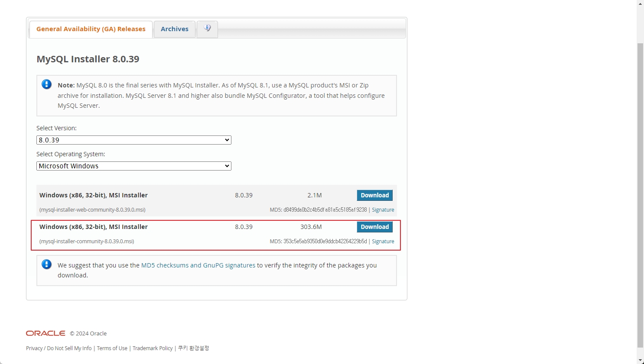Image resolution: width=644 pixels, height=364 pixels.
Task: Click the blue info icon beside MD5 suggestion
Action: point(47,264)
